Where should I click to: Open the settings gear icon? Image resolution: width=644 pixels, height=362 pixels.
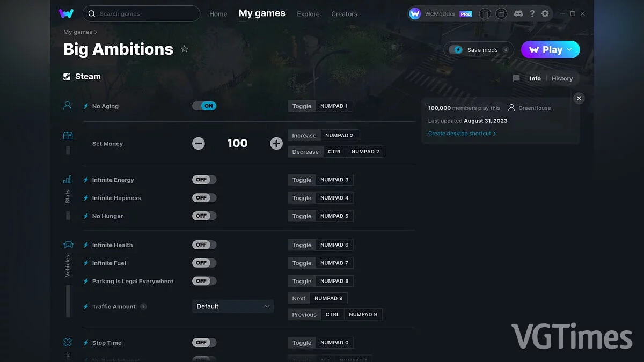(x=545, y=13)
